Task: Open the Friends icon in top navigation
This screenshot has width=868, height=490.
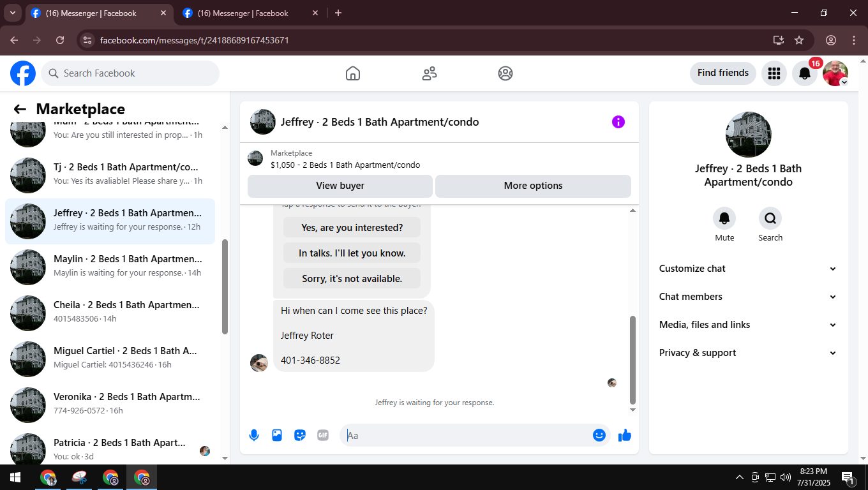Action: pyautogui.click(x=430, y=73)
